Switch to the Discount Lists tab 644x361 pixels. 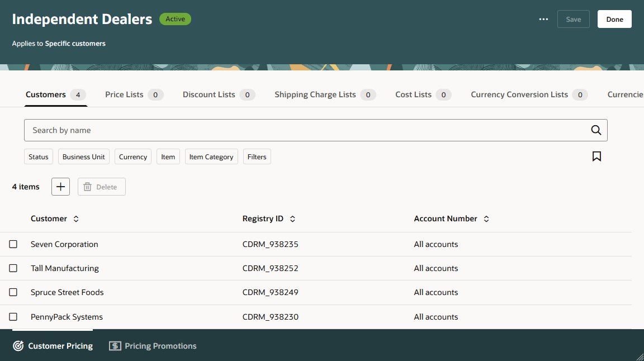[x=219, y=95]
